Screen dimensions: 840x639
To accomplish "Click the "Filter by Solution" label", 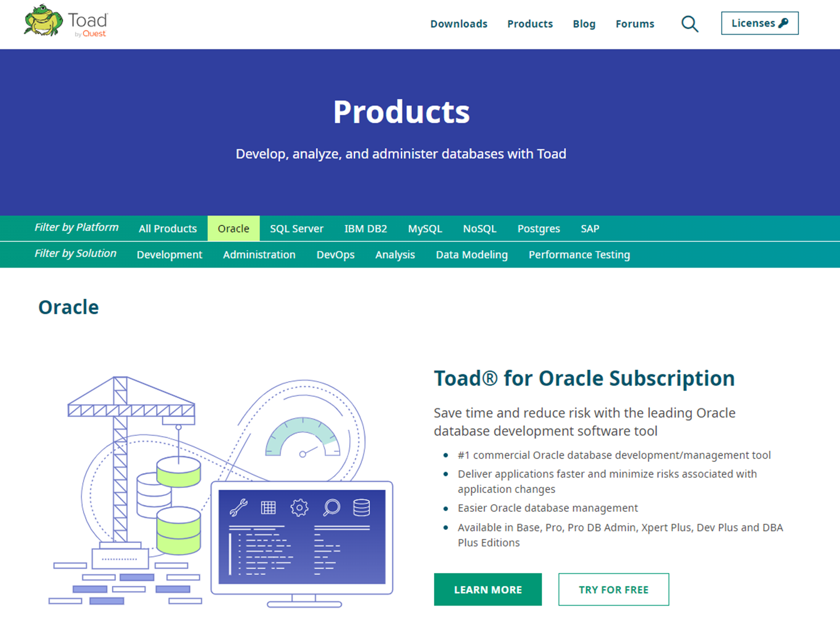I will click(x=75, y=253).
